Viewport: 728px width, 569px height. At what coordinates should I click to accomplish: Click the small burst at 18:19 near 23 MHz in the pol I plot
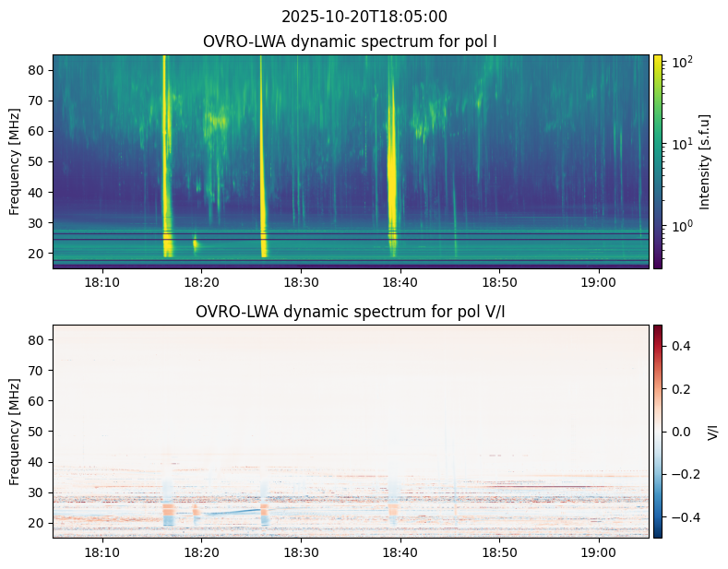click(196, 243)
